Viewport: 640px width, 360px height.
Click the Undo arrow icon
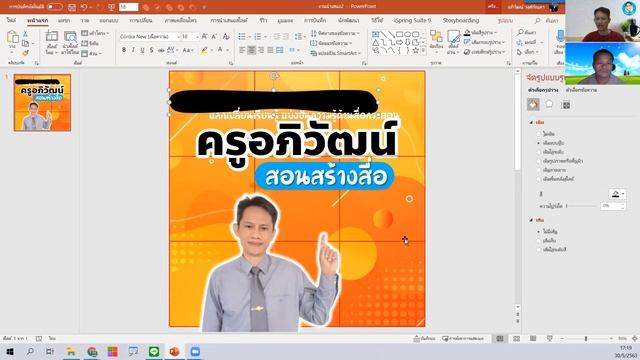(x=84, y=7)
